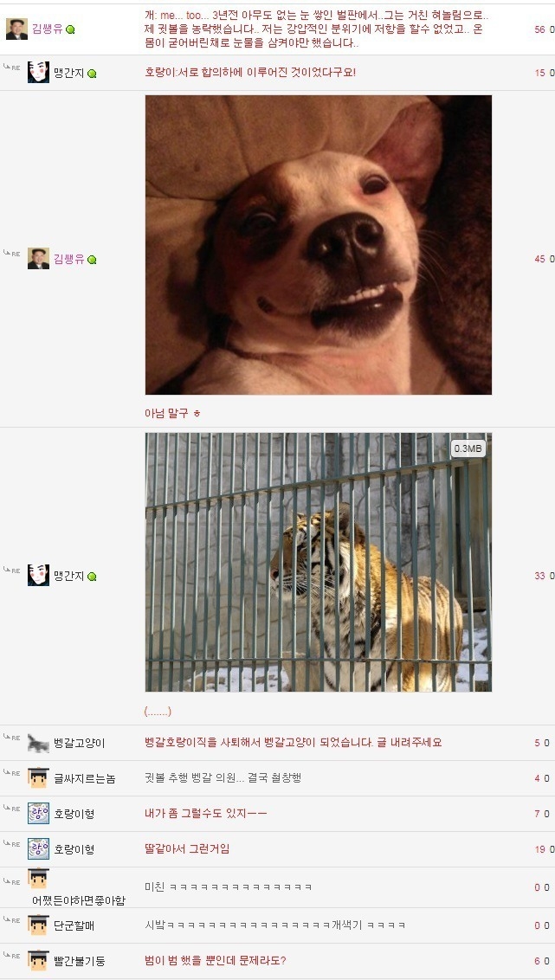555x980 pixels.
Task: Click the reply arrow icon beside 단군할매
Action: coord(11,920)
